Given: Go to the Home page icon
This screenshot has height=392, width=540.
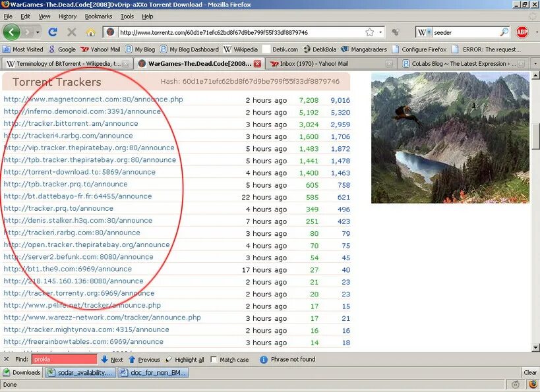Looking at the screenshot, I should [90, 32].
